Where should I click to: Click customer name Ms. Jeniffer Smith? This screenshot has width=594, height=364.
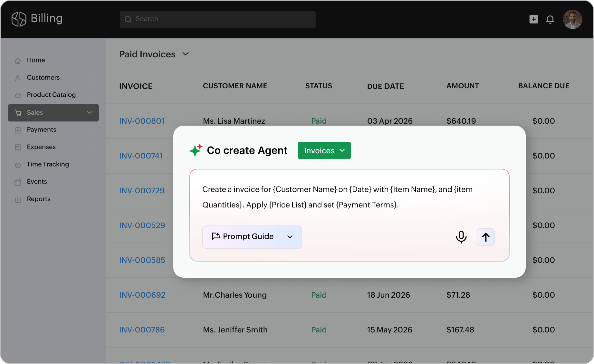pos(235,330)
